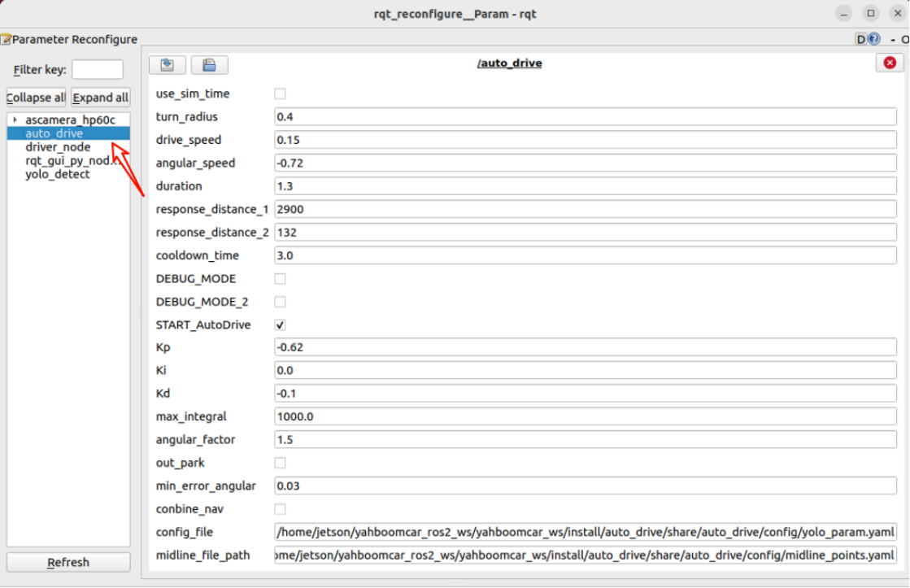This screenshot has width=910, height=588.
Task: Open the help question mark icon
Action: coord(874,39)
